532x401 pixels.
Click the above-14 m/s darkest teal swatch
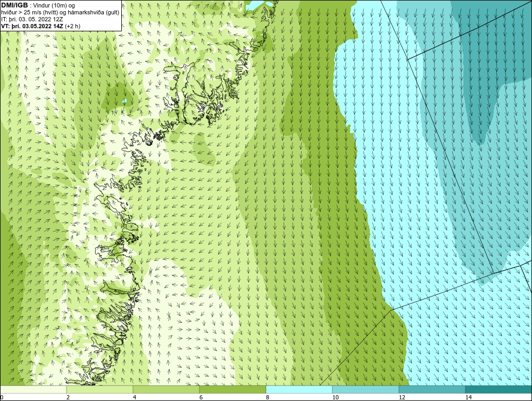tap(499, 390)
